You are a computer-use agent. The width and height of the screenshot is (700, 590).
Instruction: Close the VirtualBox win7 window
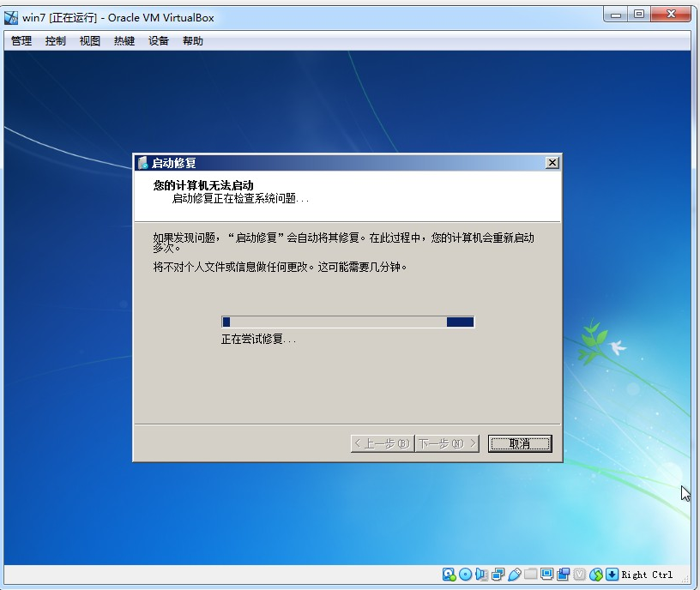(x=672, y=15)
